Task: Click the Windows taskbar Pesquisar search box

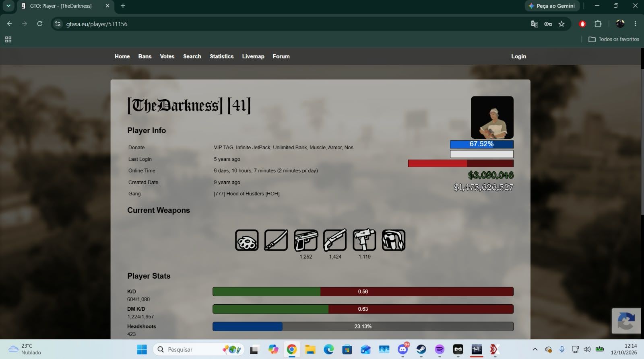Action: click(198, 349)
